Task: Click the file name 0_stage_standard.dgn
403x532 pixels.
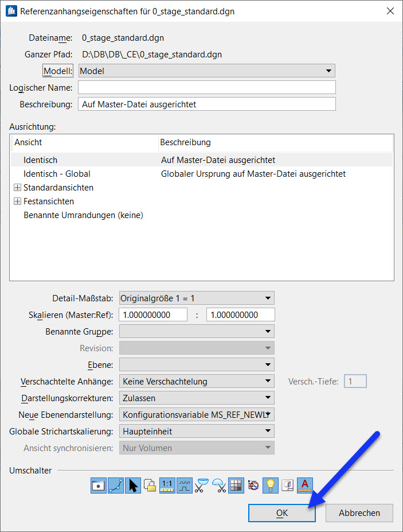Action: pyautogui.click(x=123, y=38)
